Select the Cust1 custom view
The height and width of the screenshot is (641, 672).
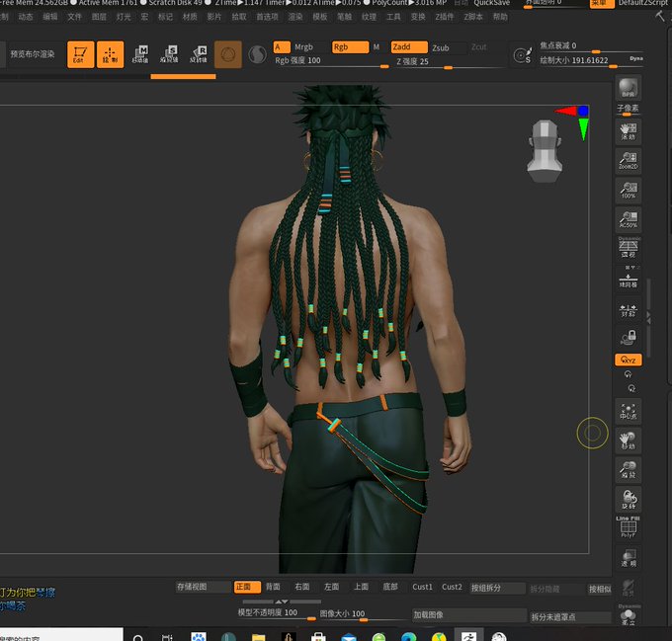422,587
